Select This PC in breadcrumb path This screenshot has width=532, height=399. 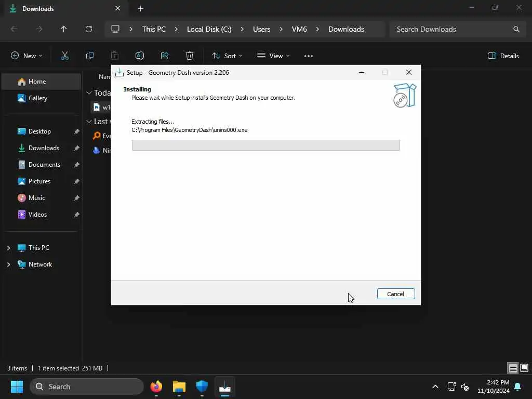(x=154, y=29)
